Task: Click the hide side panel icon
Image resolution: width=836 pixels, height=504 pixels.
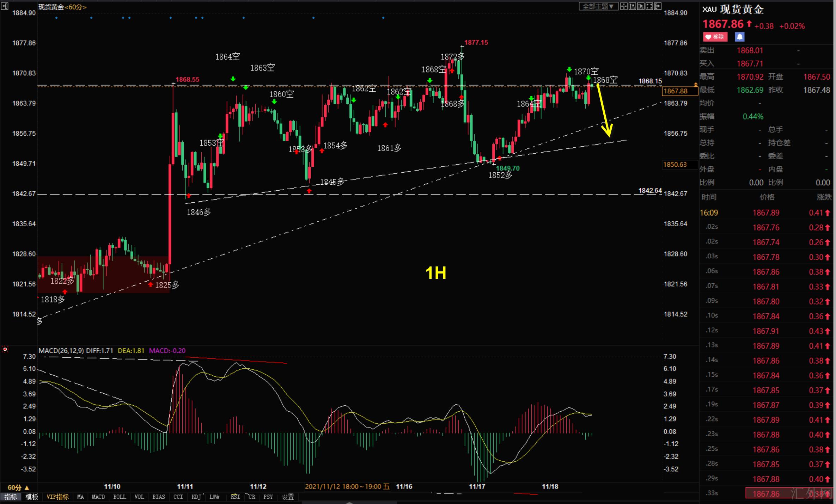Action: click(658, 6)
